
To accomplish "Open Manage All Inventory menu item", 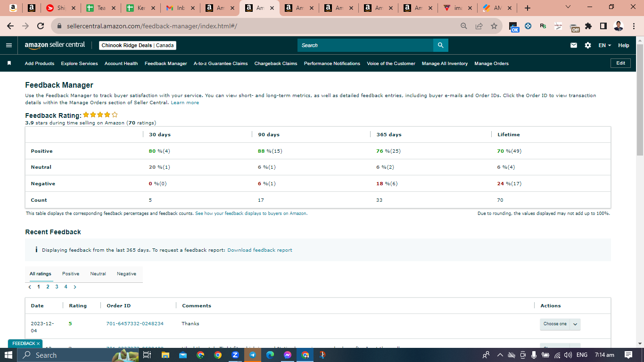I will [445, 63].
